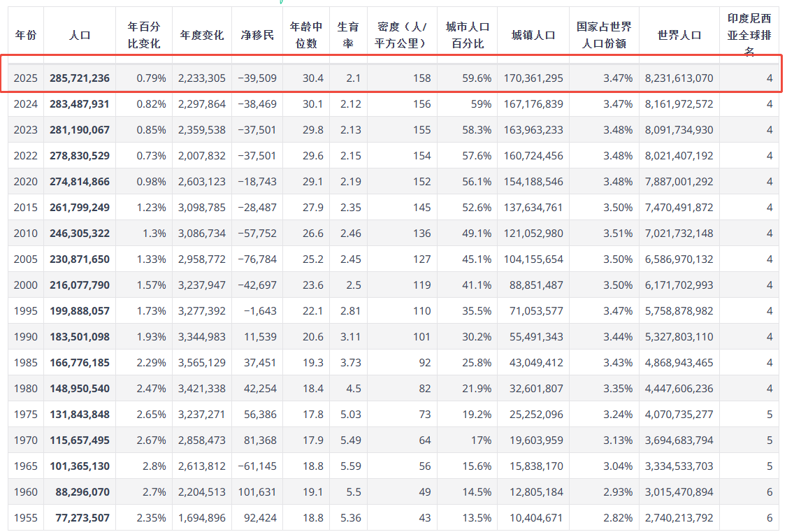This screenshot has width=794, height=532.
Task: Select the 年龄中位数 column header
Action: (x=306, y=35)
